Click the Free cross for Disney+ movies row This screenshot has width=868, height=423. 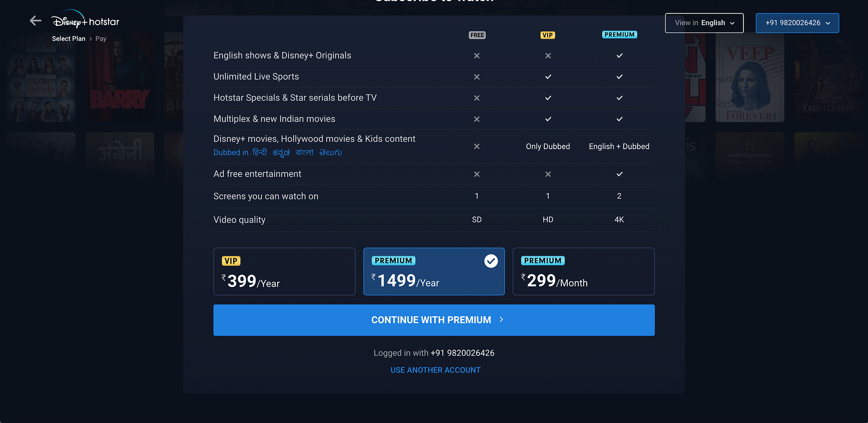tap(477, 147)
